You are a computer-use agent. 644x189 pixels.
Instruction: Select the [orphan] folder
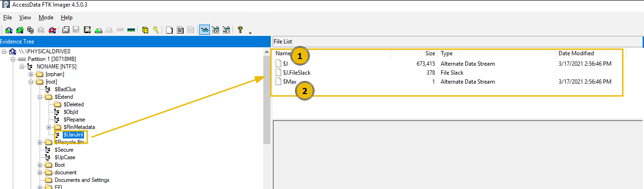(x=55, y=74)
